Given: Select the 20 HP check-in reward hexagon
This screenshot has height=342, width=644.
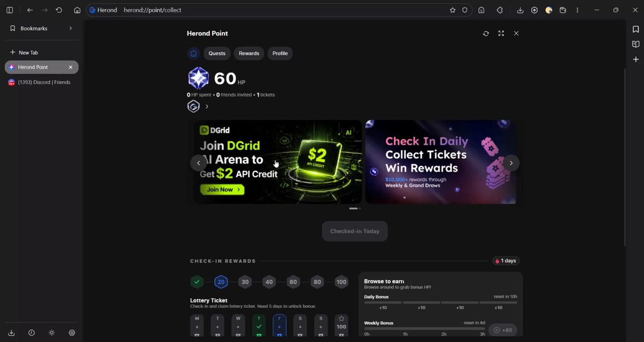Looking at the screenshot, I should (x=221, y=281).
